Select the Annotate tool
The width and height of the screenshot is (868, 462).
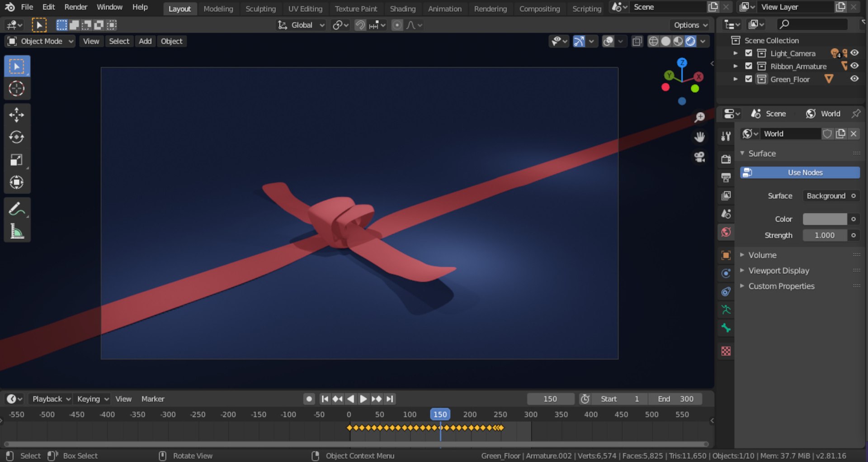(x=17, y=209)
